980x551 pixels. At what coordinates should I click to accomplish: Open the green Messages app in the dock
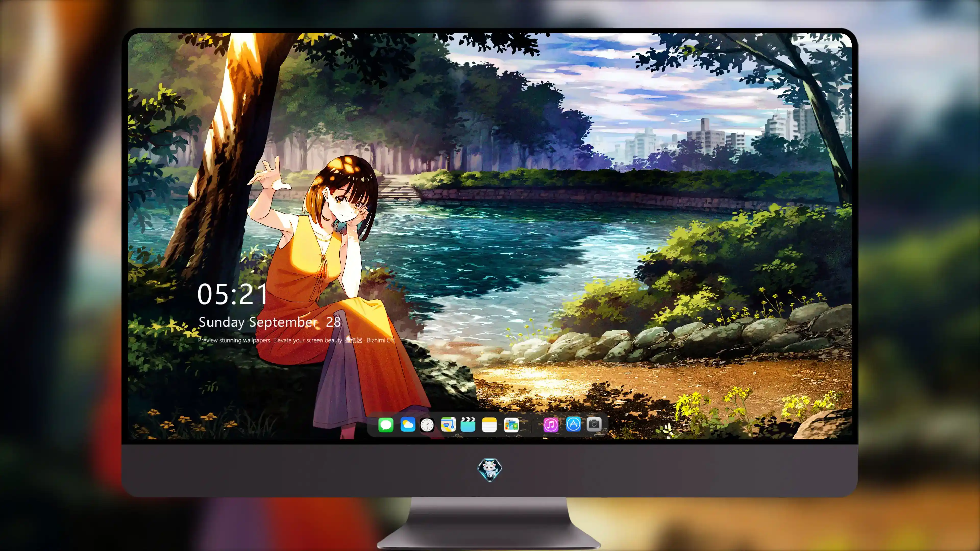coord(386,425)
